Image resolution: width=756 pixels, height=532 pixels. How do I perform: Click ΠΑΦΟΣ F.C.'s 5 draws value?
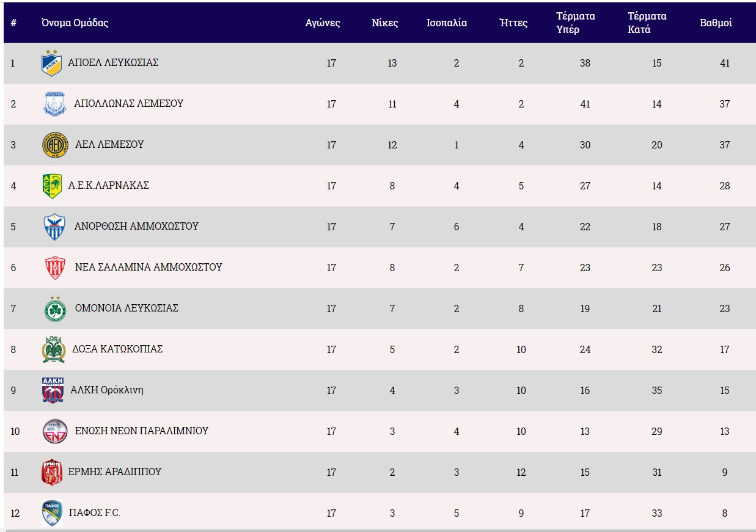(457, 513)
